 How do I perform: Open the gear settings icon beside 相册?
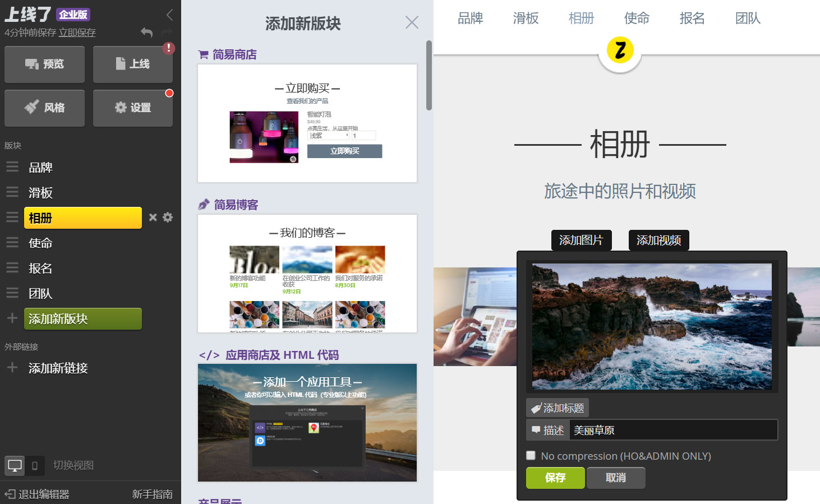(167, 218)
